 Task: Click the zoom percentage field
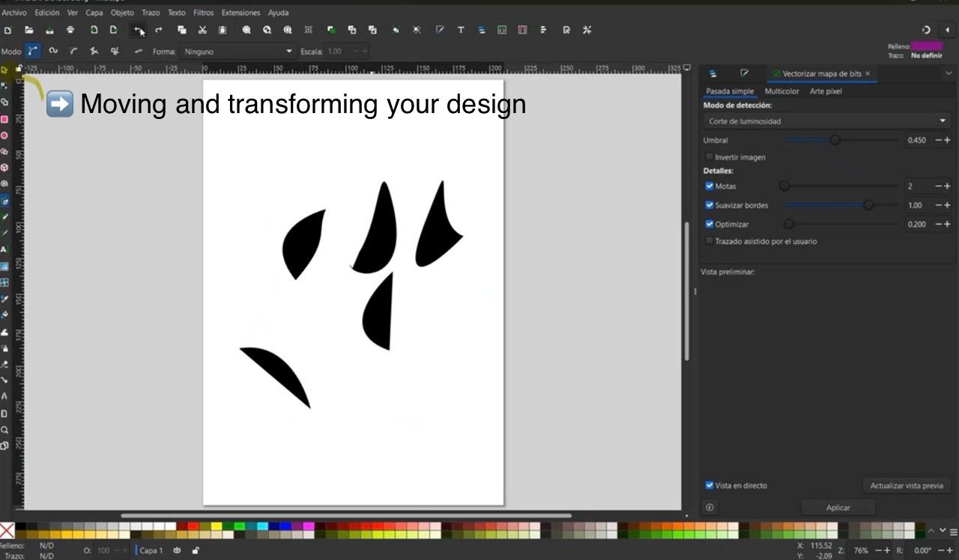click(x=861, y=550)
